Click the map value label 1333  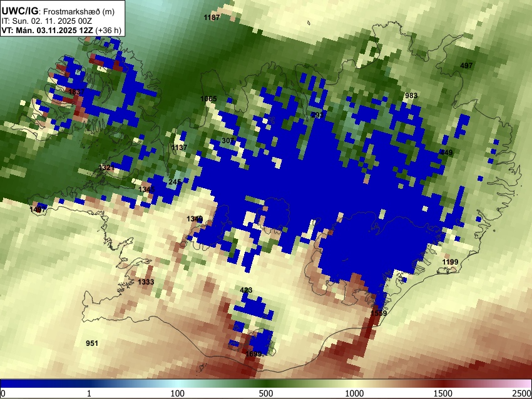pyautogui.click(x=146, y=281)
